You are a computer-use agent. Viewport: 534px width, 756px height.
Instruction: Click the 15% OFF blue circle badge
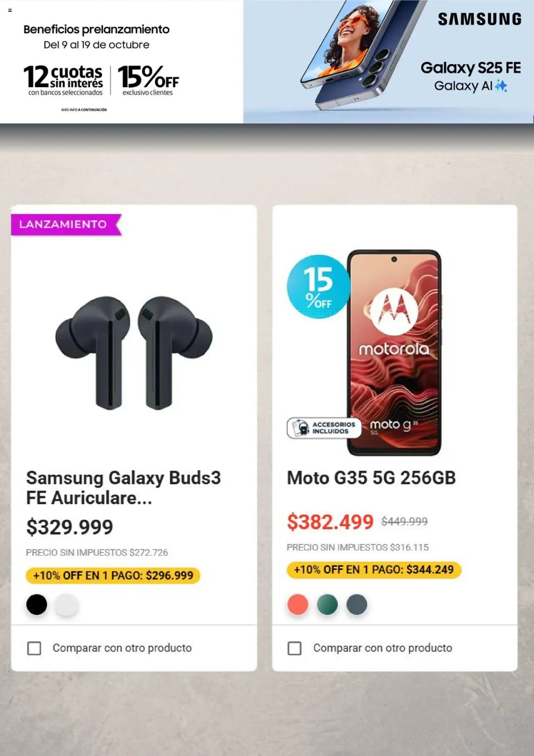318,286
